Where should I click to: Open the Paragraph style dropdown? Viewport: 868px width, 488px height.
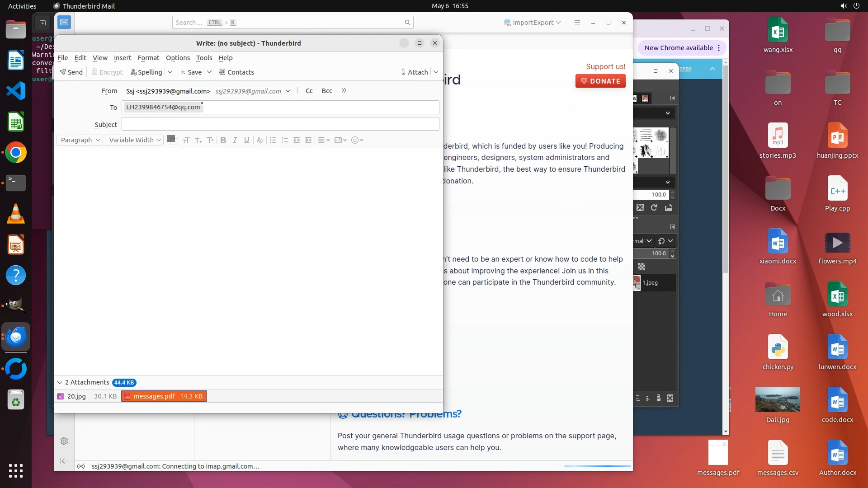click(x=80, y=140)
